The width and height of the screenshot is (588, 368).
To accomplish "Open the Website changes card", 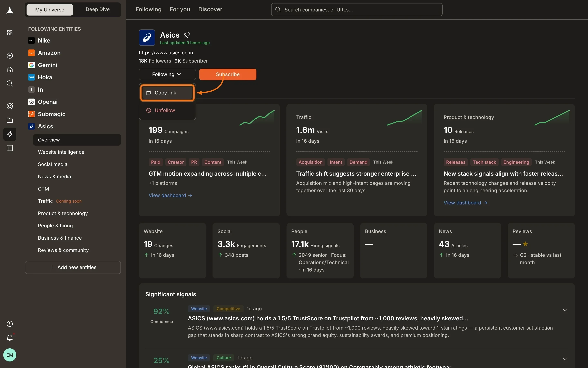I will 173,250.
